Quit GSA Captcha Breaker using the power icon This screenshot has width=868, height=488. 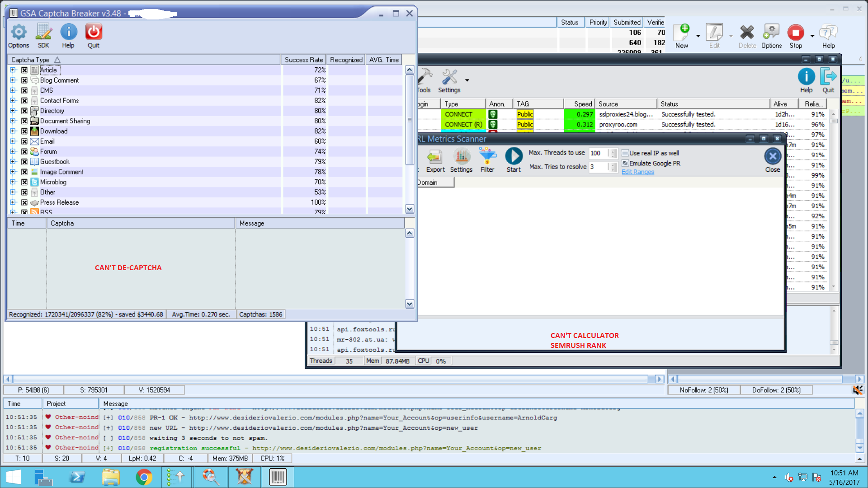[94, 36]
